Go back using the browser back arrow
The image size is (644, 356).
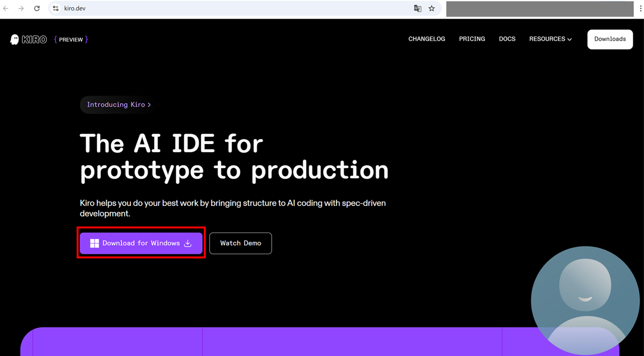point(6,9)
